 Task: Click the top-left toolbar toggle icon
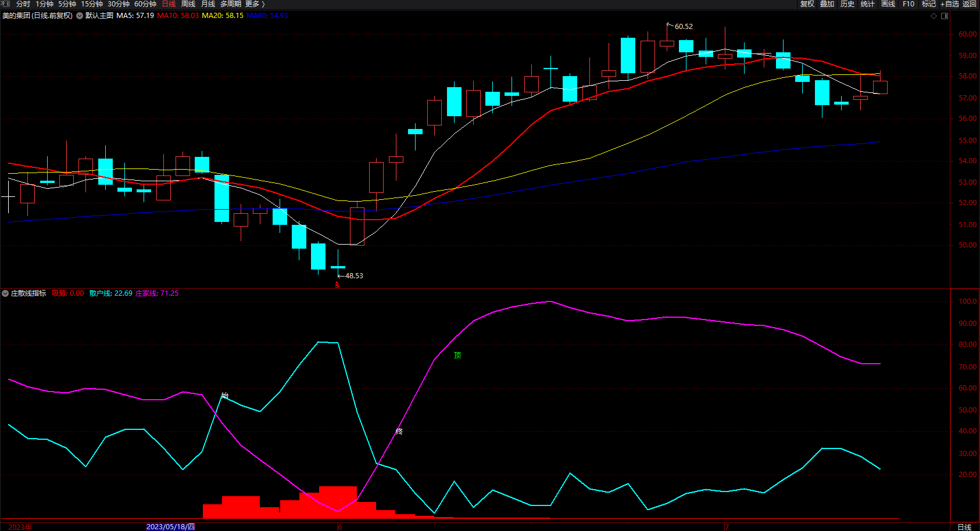click(x=6, y=3)
